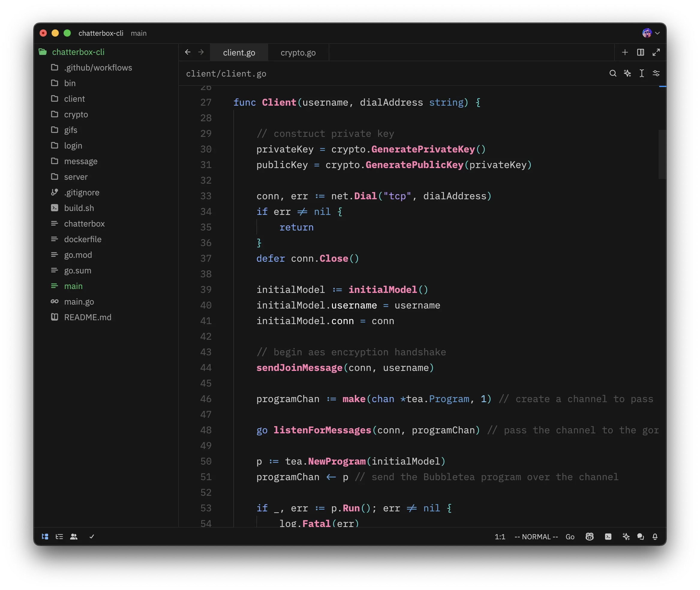The image size is (700, 590).
Task: Switch to the crypto.go tab
Action: pos(298,53)
